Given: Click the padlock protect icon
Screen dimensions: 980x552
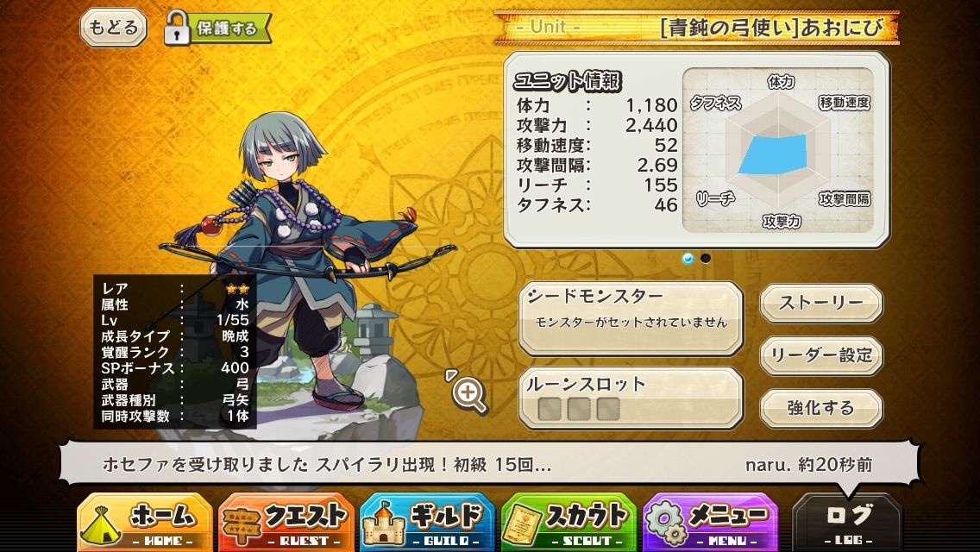Looking at the screenshot, I should [x=177, y=28].
